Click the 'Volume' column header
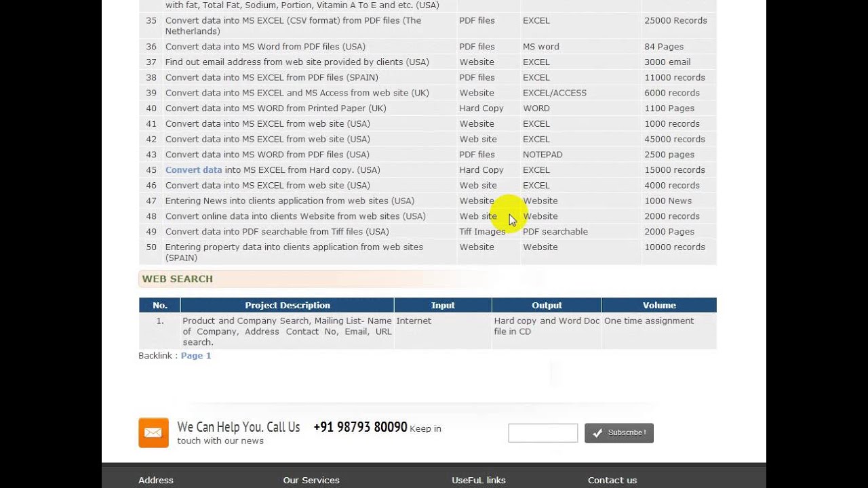This screenshot has height=488, width=868. click(659, 305)
